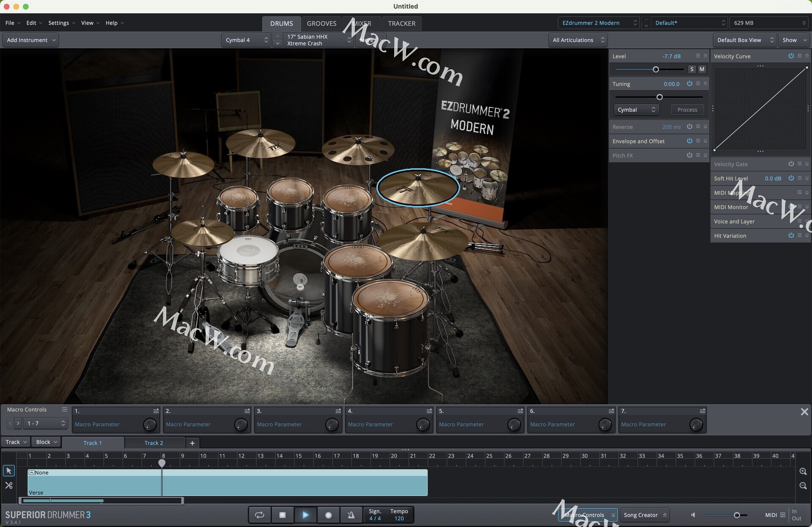Zoom out on the timeline

pyautogui.click(x=803, y=486)
